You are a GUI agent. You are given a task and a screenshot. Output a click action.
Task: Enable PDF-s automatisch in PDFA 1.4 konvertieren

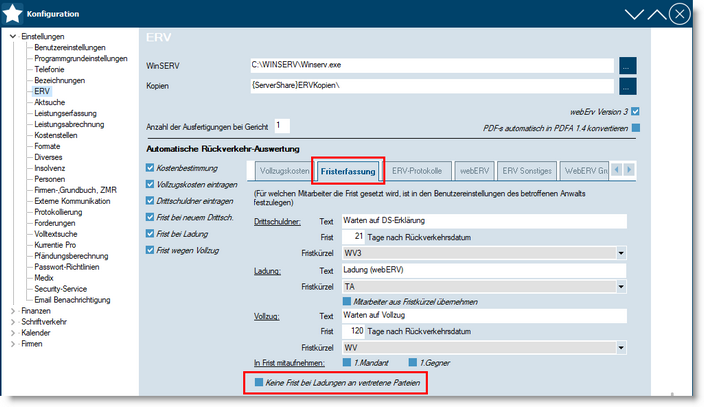click(x=635, y=127)
